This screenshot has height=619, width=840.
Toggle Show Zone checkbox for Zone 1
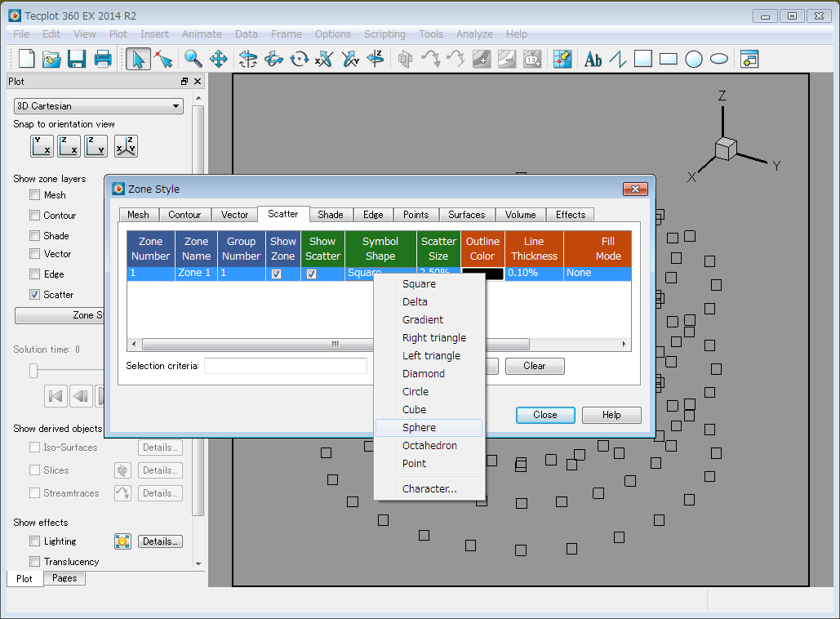277,274
